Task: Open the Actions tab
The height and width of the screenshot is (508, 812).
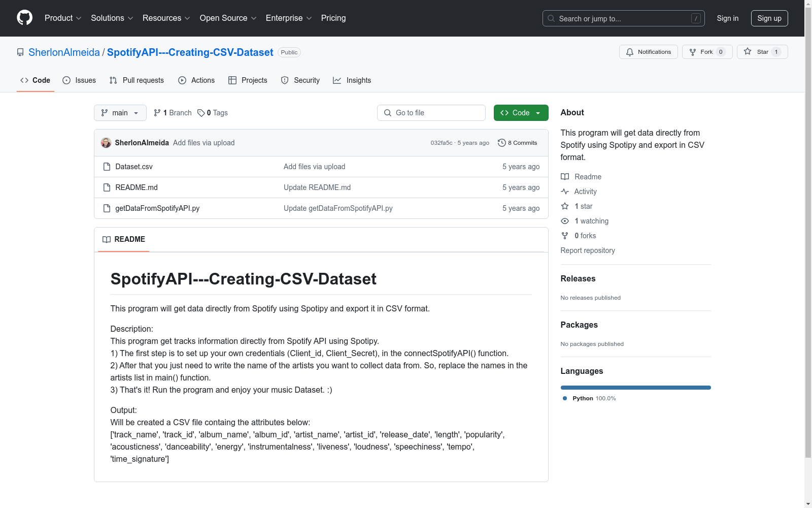Action: pyautogui.click(x=196, y=80)
